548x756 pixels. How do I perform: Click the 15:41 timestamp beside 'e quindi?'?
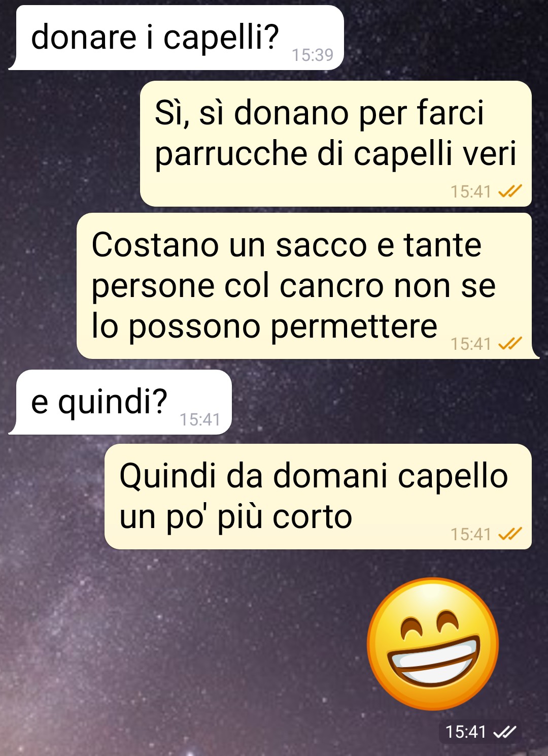coord(200,419)
